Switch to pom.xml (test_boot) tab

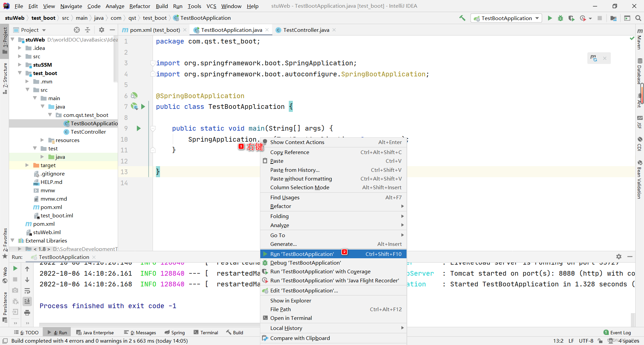click(x=155, y=30)
